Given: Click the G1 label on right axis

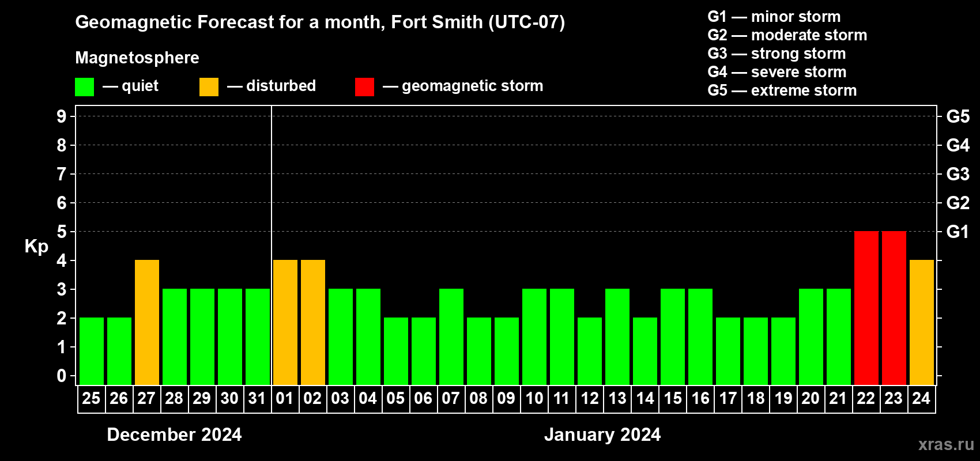Looking at the screenshot, I should coord(958,232).
